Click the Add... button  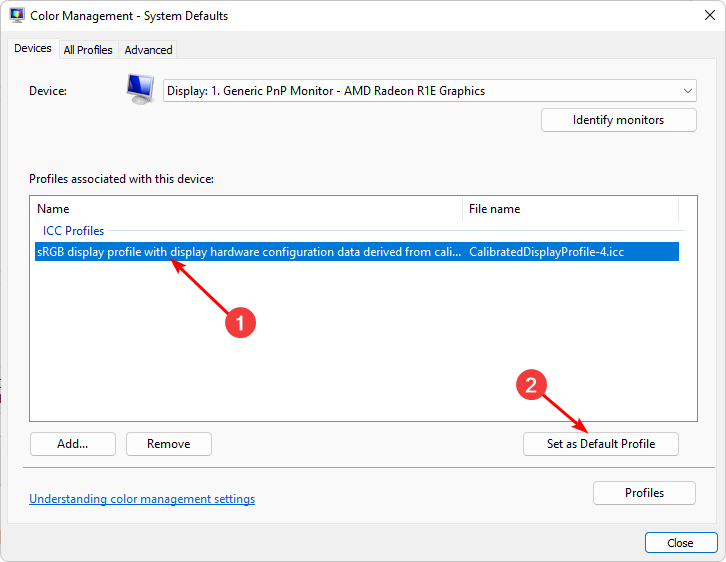click(x=73, y=444)
